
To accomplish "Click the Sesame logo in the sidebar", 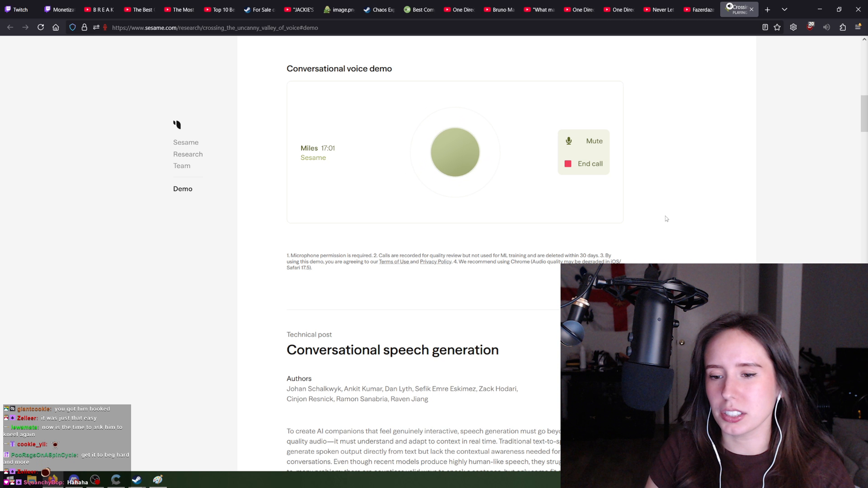I will tap(177, 125).
